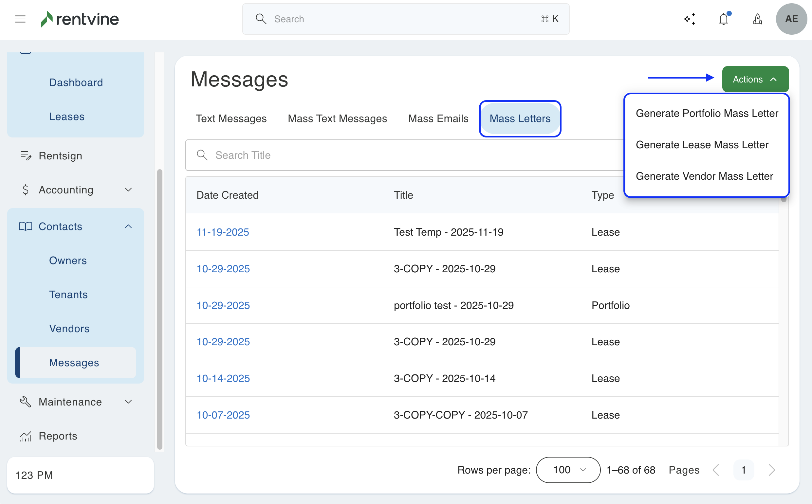
Task: Open the 11-19-2025 letter link
Action: pos(222,232)
